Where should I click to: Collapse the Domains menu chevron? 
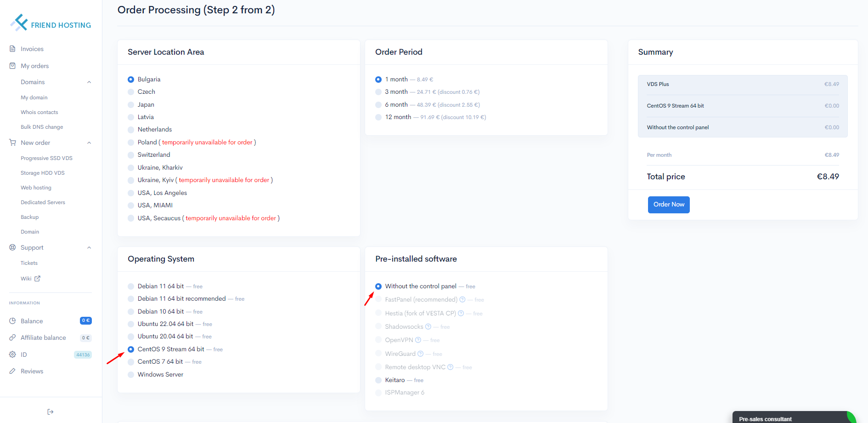89,82
